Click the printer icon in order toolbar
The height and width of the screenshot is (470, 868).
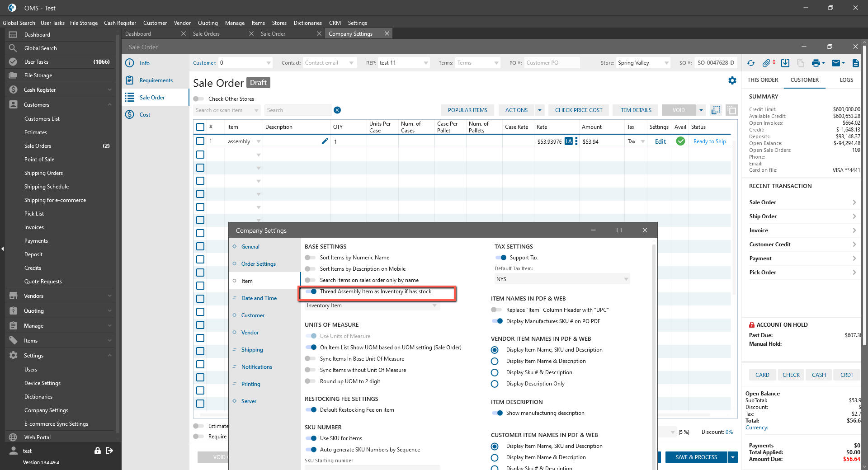pyautogui.click(x=816, y=63)
